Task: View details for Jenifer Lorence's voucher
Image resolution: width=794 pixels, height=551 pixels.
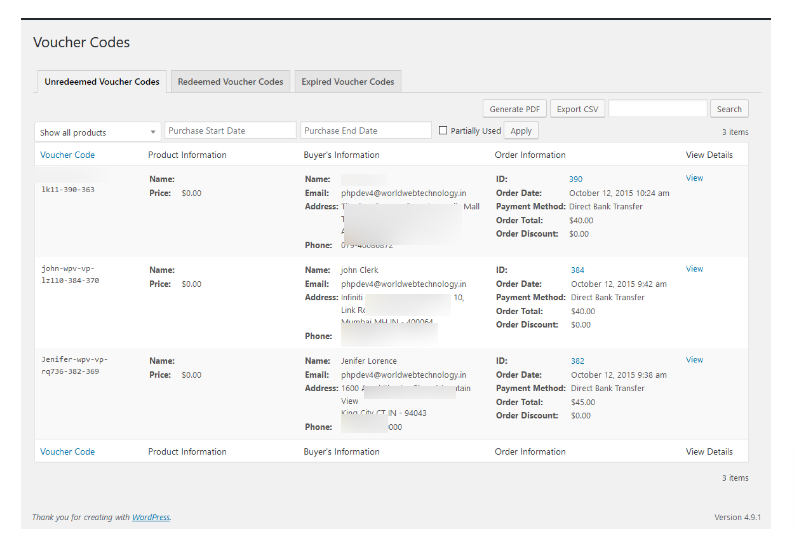Action: [x=694, y=360]
